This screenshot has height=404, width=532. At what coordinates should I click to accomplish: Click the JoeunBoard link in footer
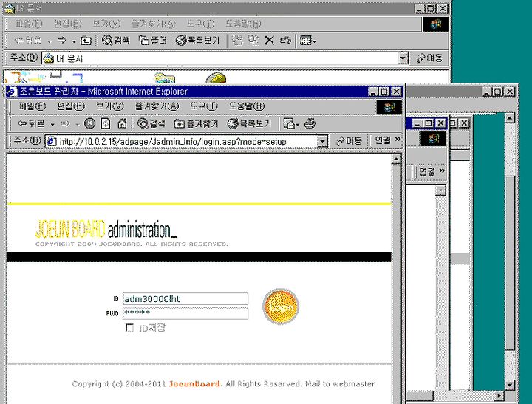point(194,384)
